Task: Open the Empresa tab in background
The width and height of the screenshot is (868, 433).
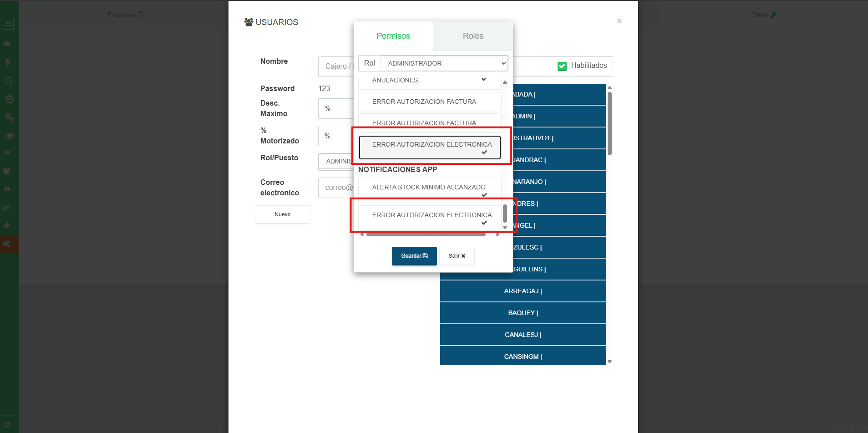Action: pyautogui.click(x=126, y=15)
